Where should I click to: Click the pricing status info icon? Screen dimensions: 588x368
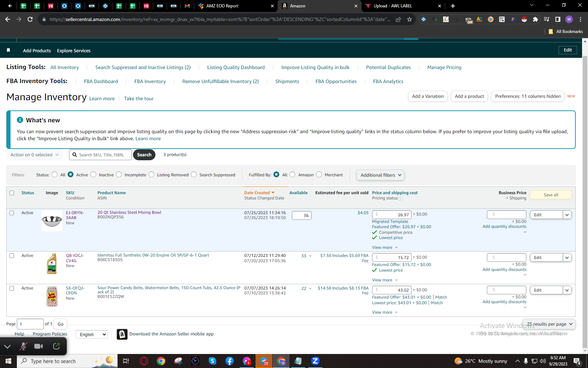pos(401,199)
